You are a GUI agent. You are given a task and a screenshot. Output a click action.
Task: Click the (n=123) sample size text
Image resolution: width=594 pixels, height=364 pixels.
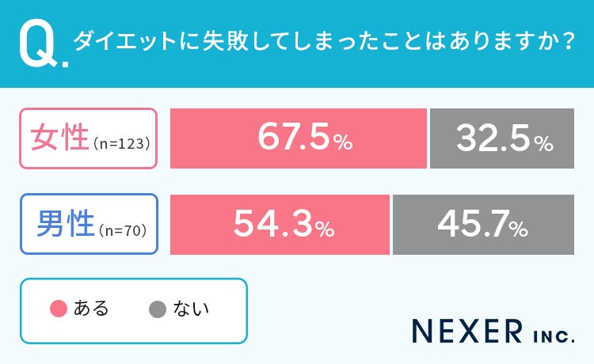click(121, 144)
